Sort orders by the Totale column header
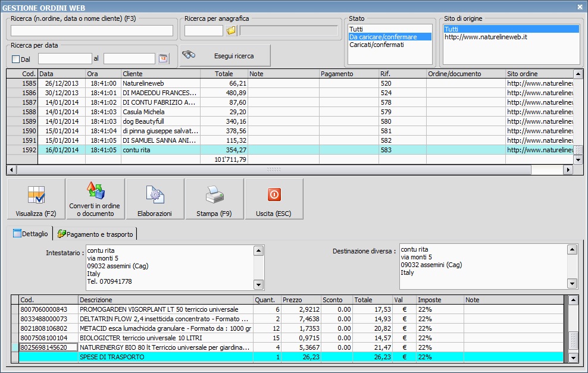 (224, 74)
